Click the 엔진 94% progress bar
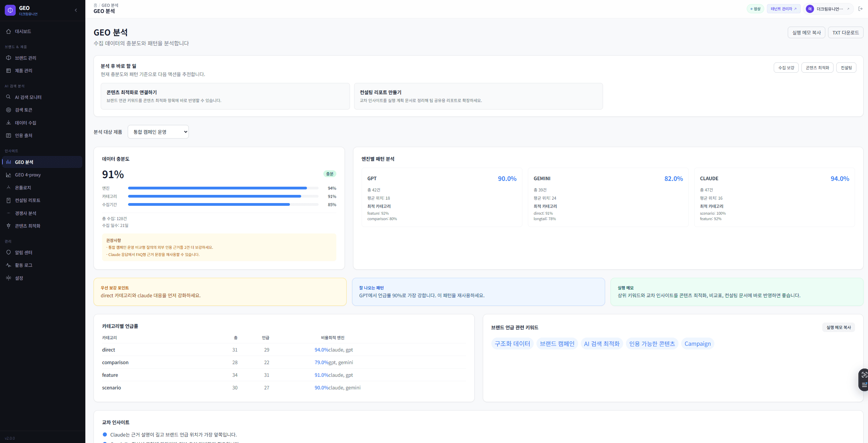This screenshot has height=443, width=868. (x=223, y=188)
